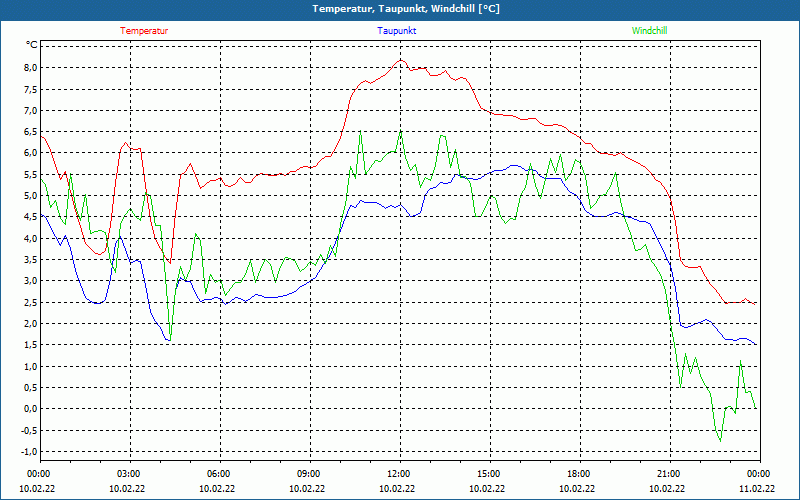Click the 1,5 y-axis value
The image size is (800, 500).
point(31,345)
